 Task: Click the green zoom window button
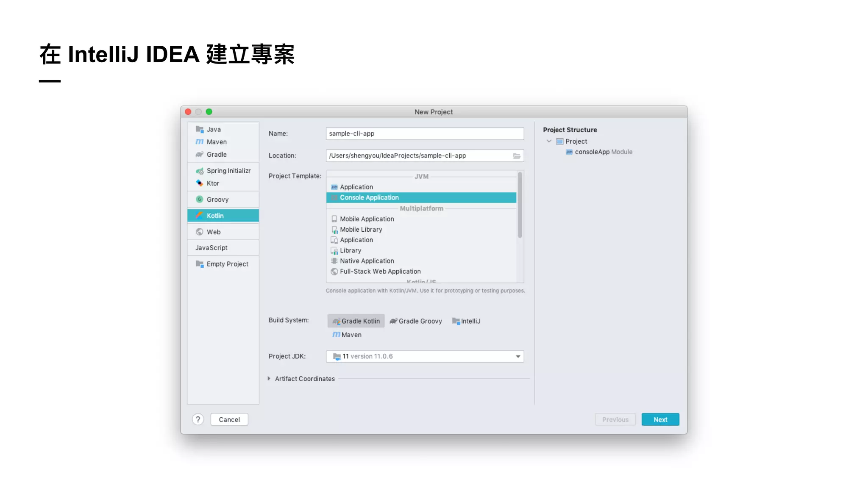(x=209, y=112)
